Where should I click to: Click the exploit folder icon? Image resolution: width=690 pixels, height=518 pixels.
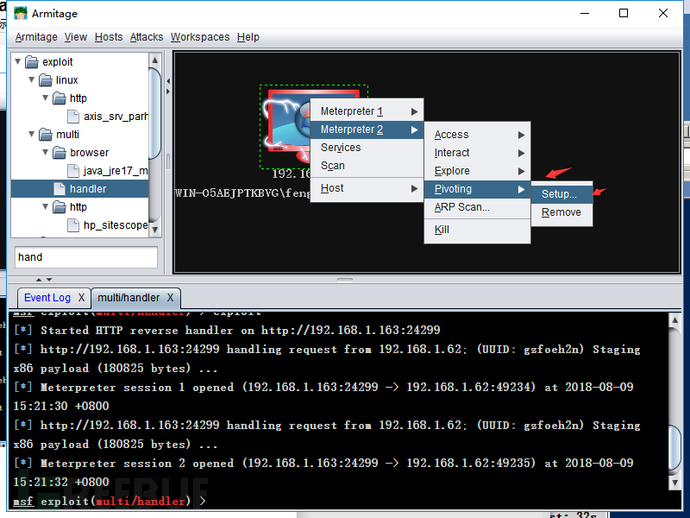click(x=32, y=62)
